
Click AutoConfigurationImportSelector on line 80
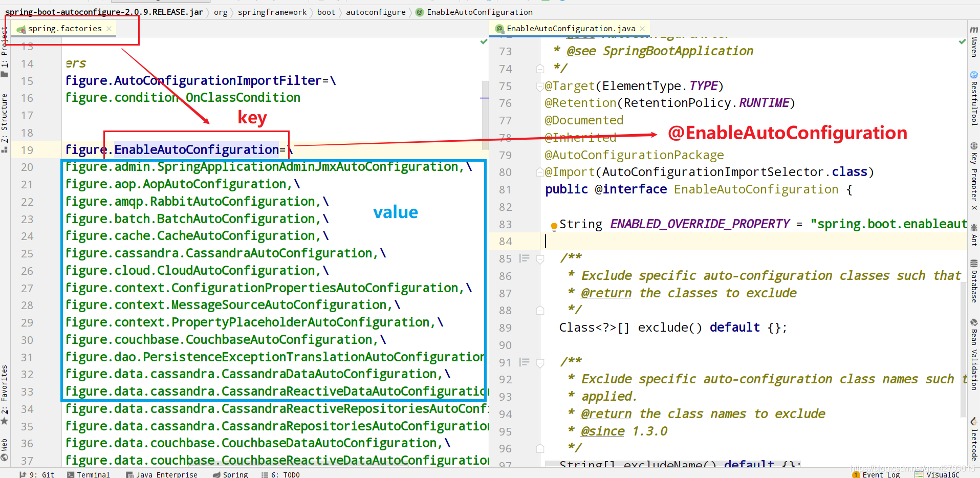click(713, 172)
